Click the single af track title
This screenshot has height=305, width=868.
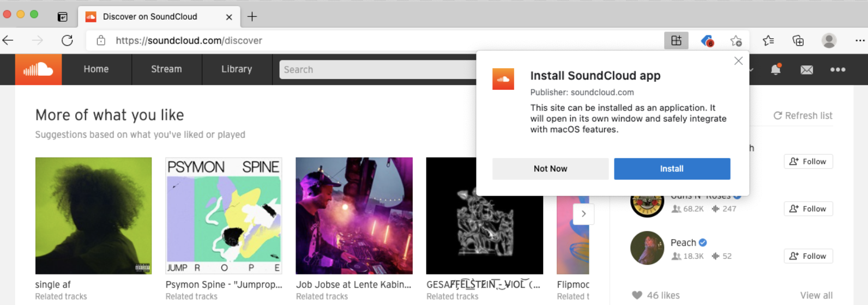point(53,284)
